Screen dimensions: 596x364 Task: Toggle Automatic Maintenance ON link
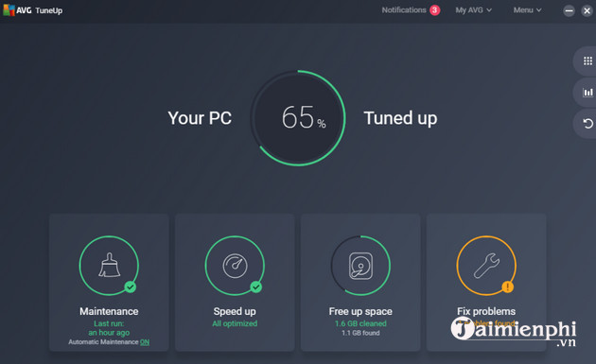[x=145, y=342]
